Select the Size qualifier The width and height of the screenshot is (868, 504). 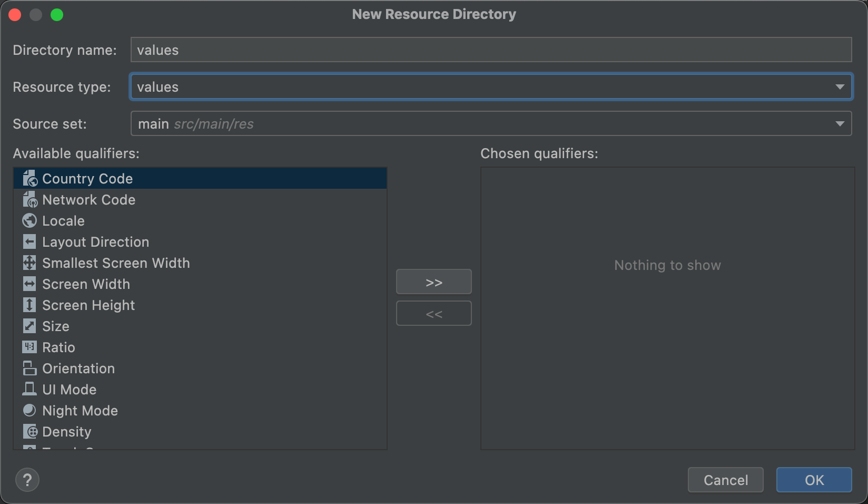(55, 326)
